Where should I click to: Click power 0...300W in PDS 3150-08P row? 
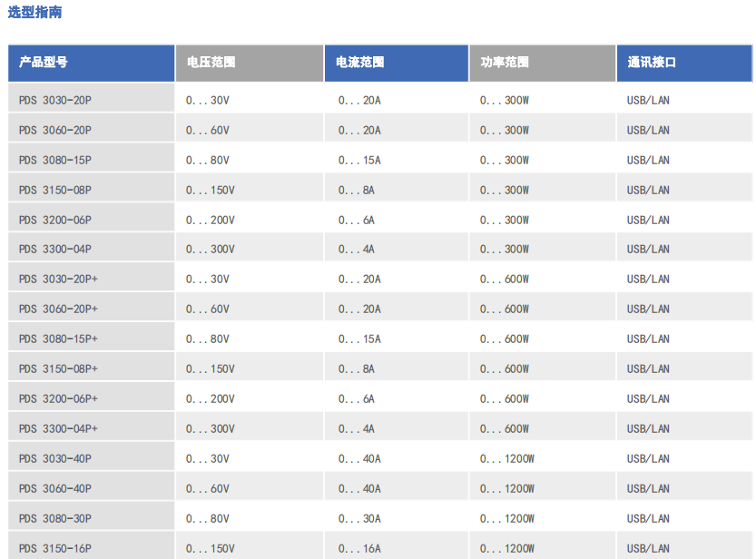(x=505, y=190)
